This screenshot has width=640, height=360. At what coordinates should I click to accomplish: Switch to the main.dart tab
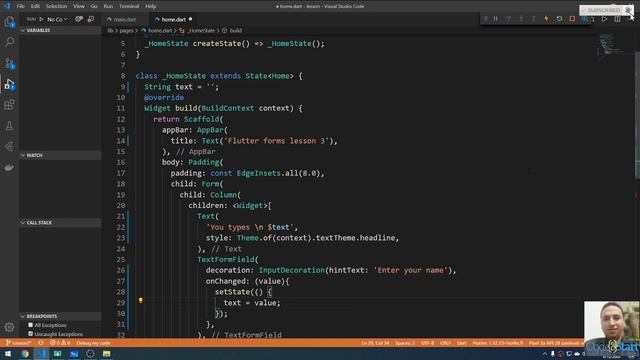coord(124,19)
